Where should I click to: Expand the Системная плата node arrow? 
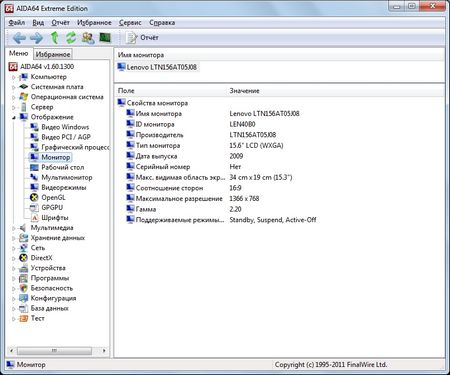pos(14,87)
